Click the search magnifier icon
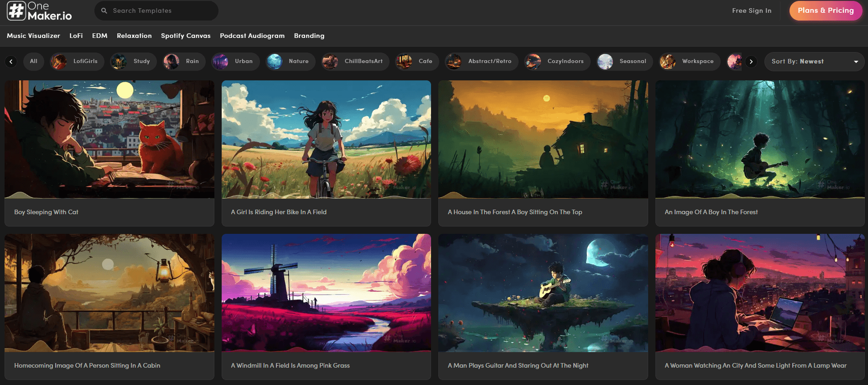Screen dimensions: 868x385 (104, 11)
